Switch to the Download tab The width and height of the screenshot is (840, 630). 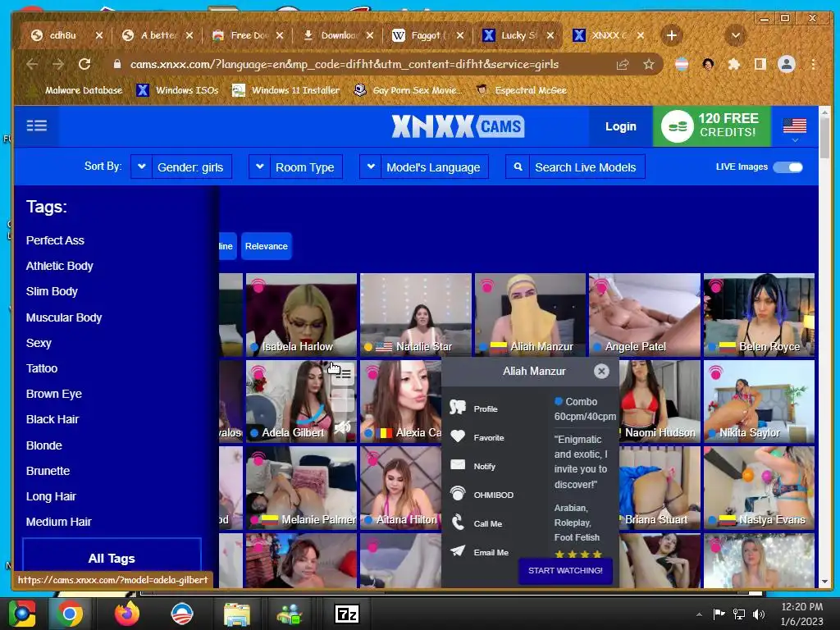click(x=339, y=35)
